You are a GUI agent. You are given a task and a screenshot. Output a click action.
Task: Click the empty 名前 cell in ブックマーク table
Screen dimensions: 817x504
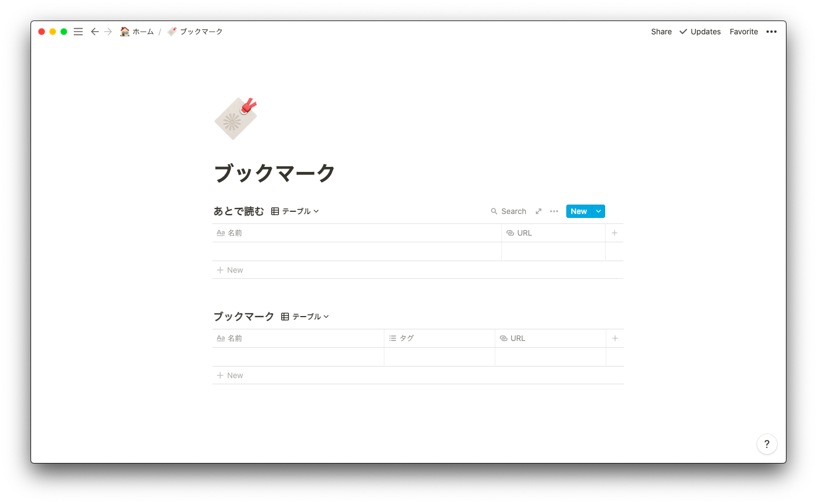[x=298, y=357]
